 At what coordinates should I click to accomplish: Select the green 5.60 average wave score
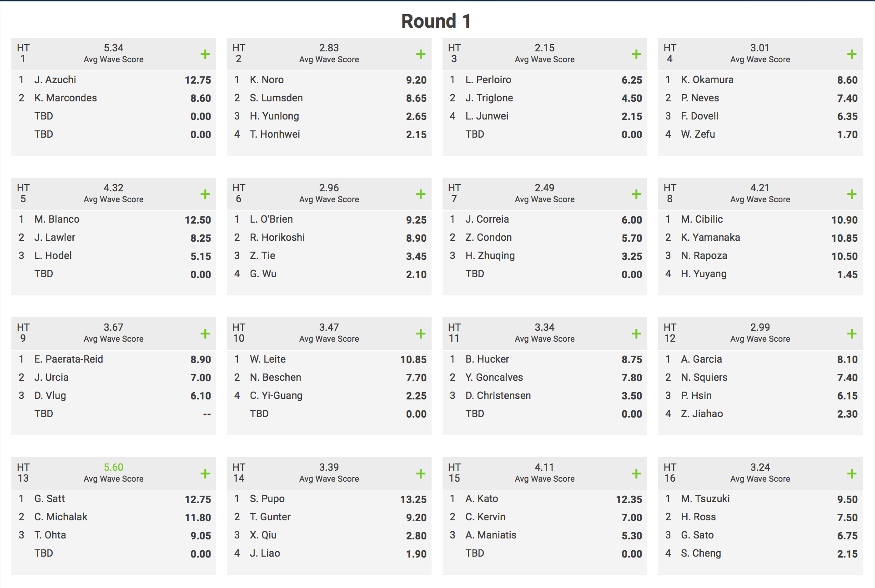113,467
